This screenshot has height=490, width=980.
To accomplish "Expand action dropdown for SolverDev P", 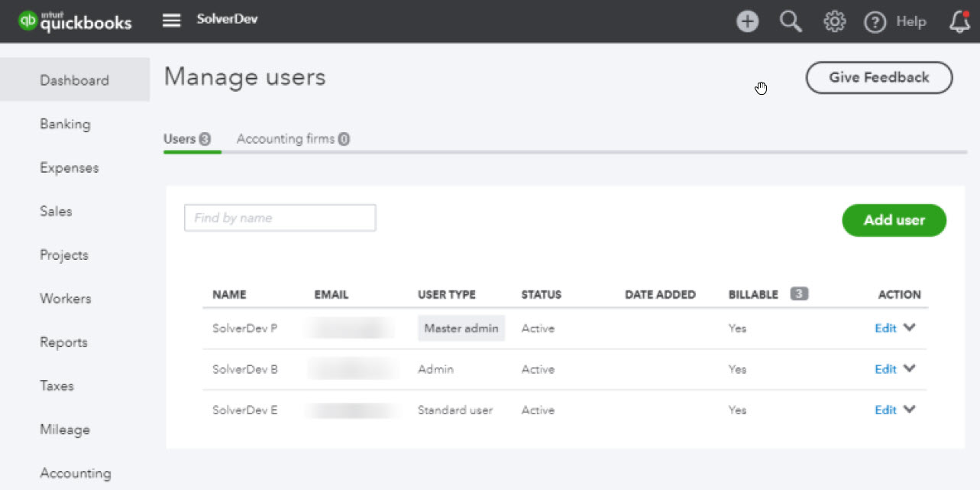I will 909,327.
